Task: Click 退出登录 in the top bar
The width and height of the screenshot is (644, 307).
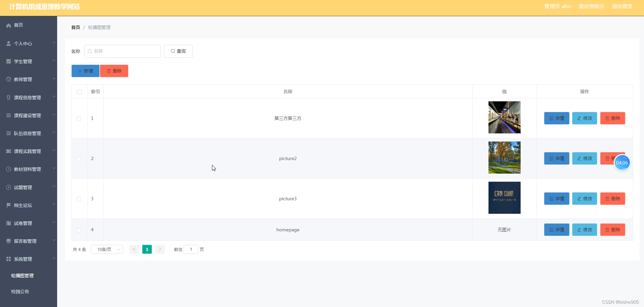Action: click(x=622, y=6)
